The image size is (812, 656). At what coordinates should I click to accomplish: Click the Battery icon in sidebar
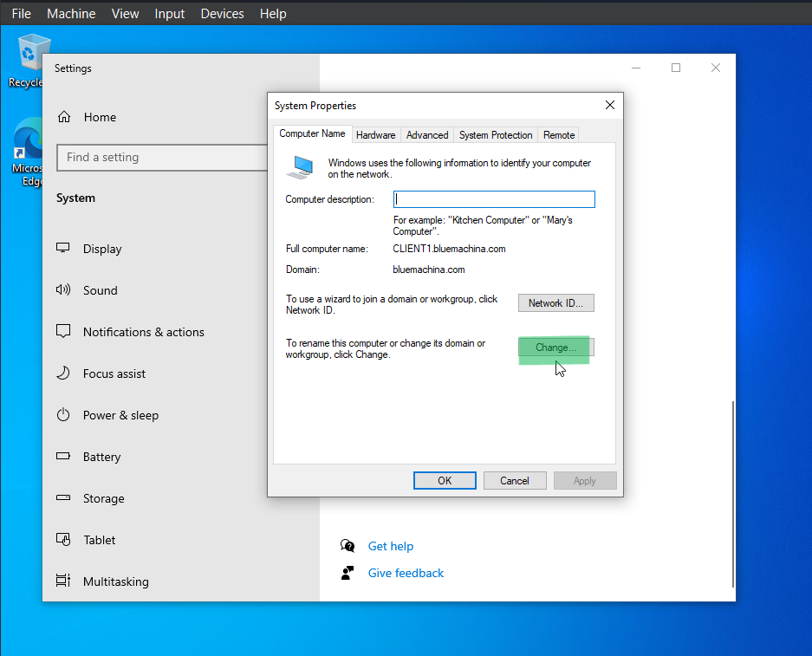pos(63,456)
